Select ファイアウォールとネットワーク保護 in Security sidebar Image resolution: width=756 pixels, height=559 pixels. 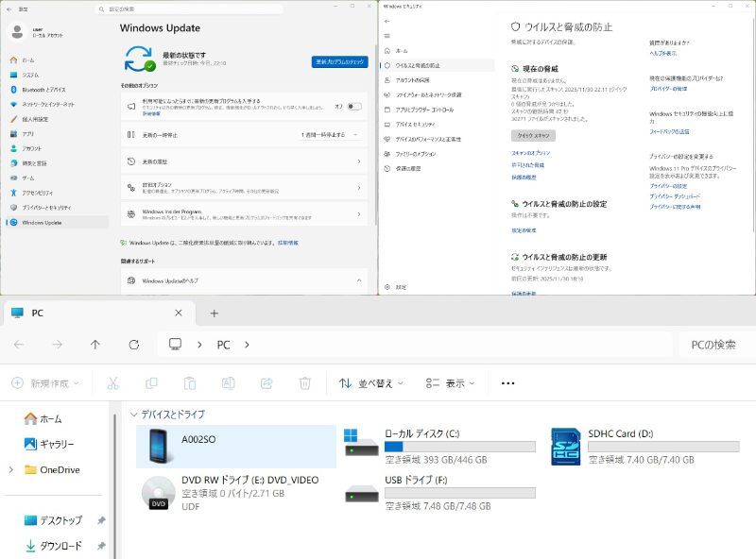428,94
